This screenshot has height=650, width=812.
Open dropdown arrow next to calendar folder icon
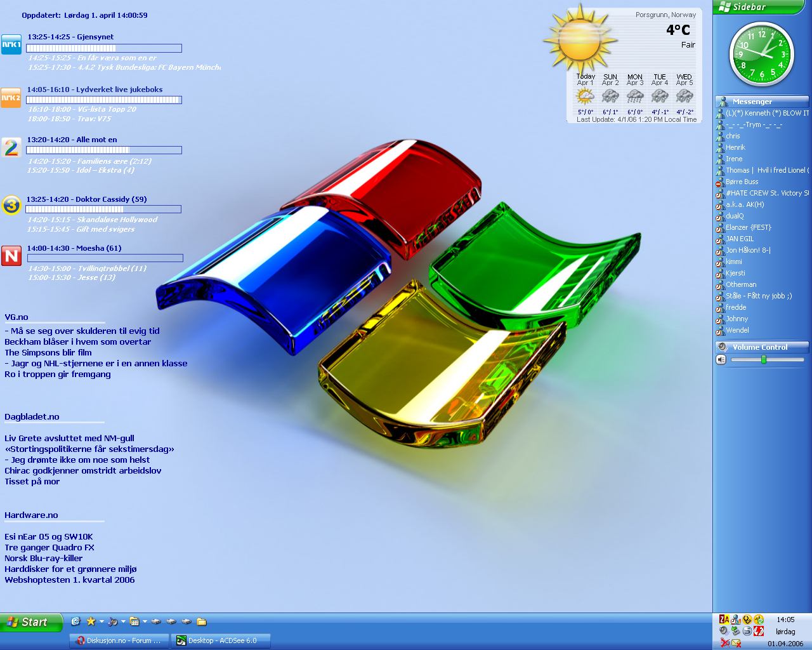[145, 621]
